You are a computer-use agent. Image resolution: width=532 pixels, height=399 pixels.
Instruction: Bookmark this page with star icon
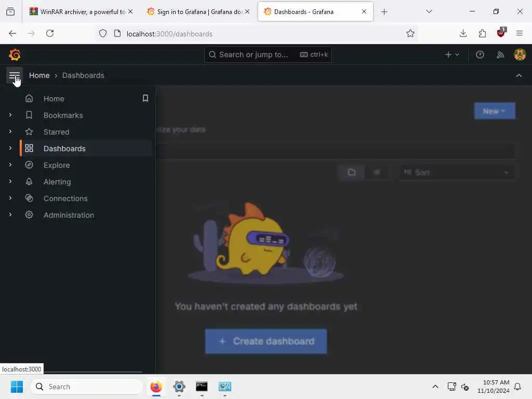point(410,33)
